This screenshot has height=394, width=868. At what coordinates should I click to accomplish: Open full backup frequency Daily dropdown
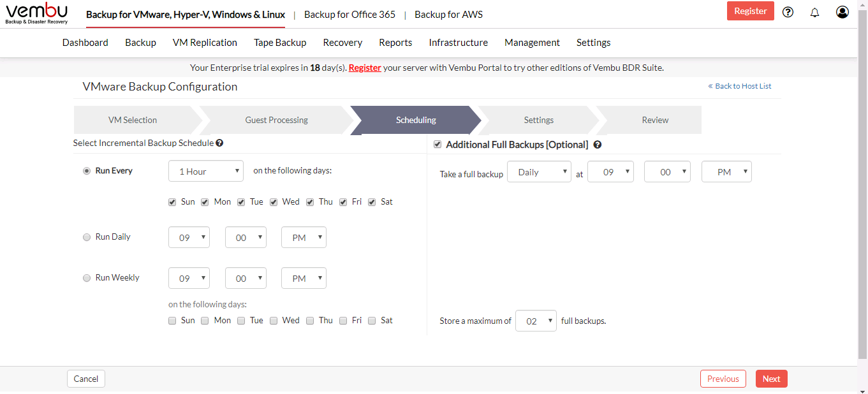[539, 171]
